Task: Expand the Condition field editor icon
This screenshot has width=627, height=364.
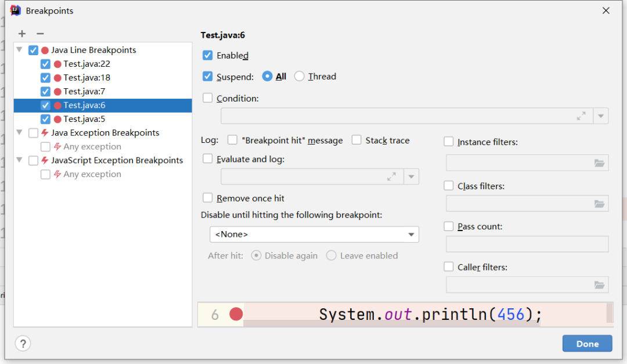Action: click(x=581, y=116)
